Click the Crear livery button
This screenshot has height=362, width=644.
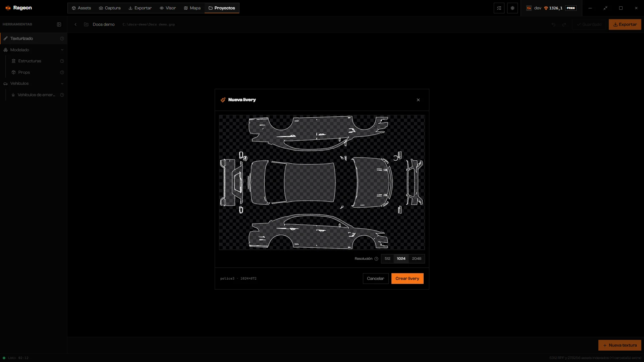tap(407, 279)
